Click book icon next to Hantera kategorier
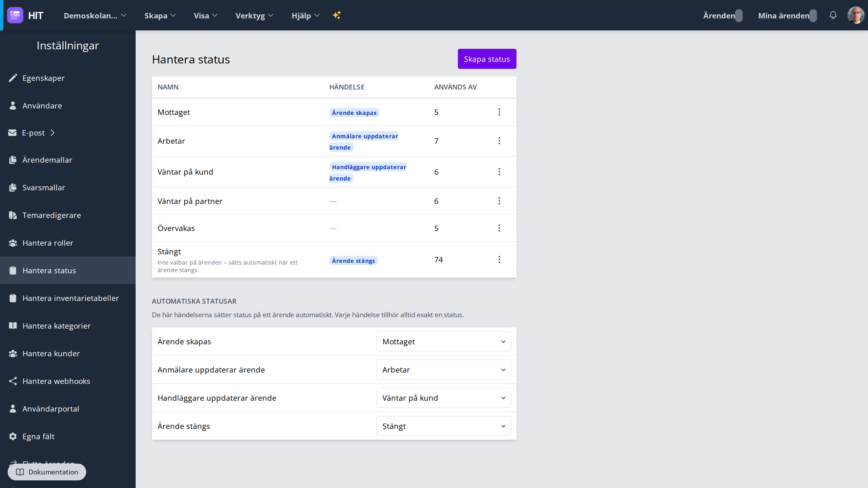This screenshot has height=488, width=868. coord(13,325)
